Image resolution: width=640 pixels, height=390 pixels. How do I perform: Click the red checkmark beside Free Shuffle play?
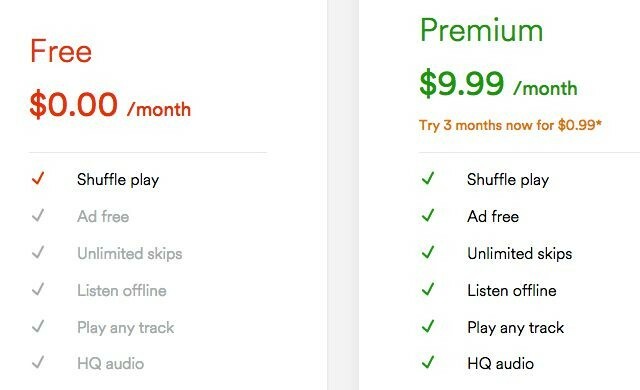pos(38,178)
